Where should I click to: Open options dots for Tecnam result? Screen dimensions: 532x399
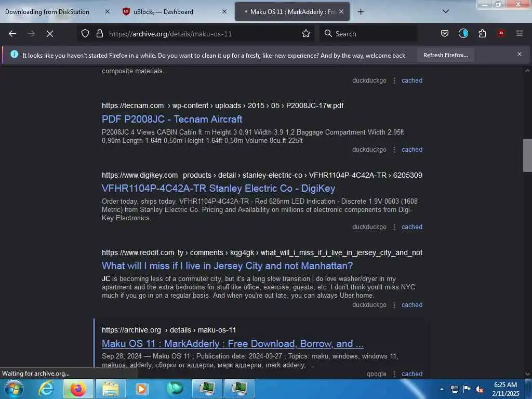click(394, 150)
